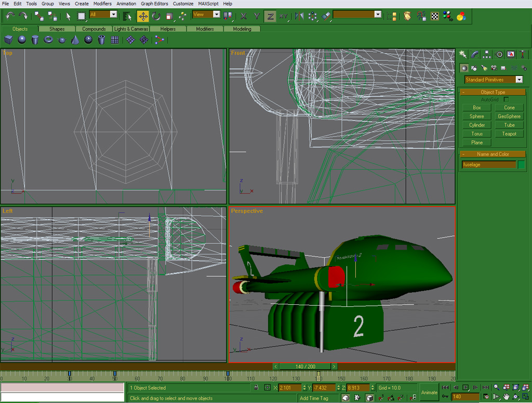
Task: Click the Array tool icon
Action: coord(312,16)
